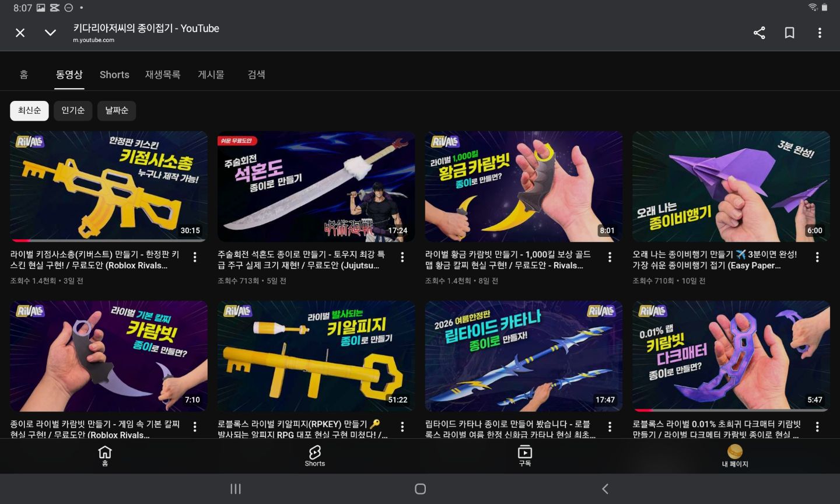This screenshot has height=504, width=840.
Task: Open Shorts from the bottom navigation
Action: click(x=315, y=456)
